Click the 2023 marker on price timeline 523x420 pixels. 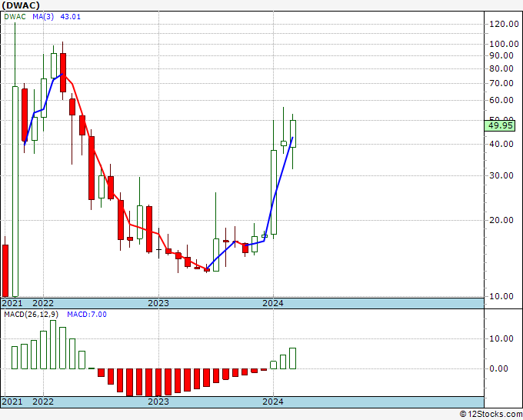click(158, 303)
